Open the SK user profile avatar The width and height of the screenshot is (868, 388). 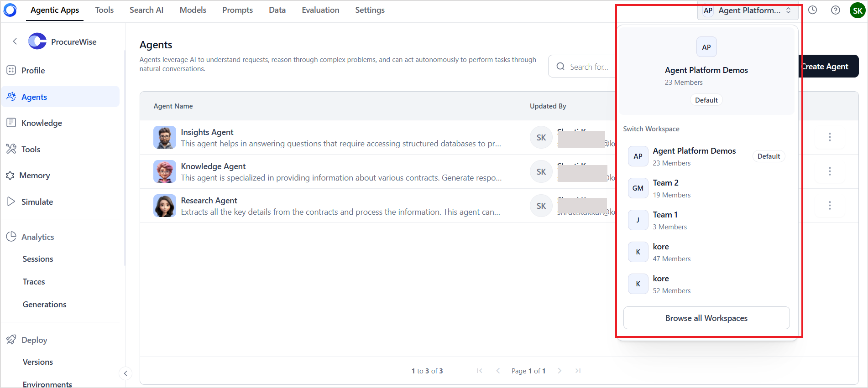click(858, 10)
